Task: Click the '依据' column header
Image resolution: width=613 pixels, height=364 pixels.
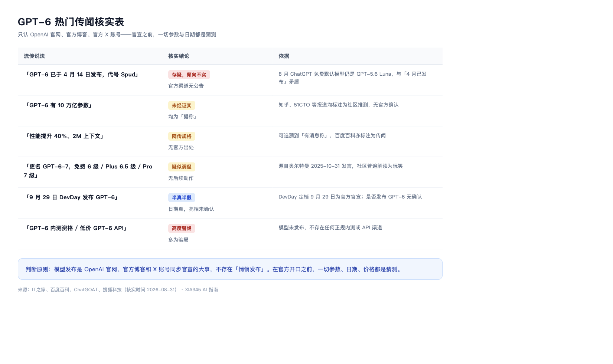Action: pyautogui.click(x=284, y=56)
